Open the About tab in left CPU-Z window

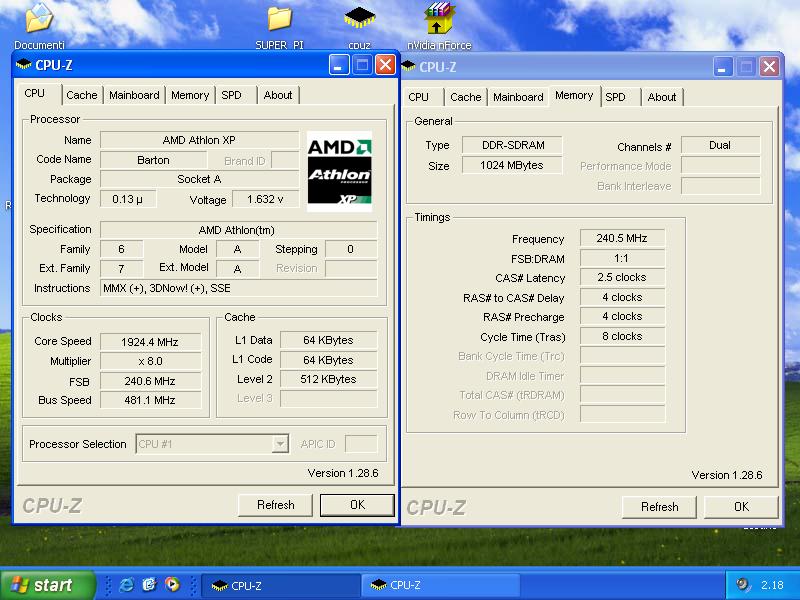tap(278, 95)
